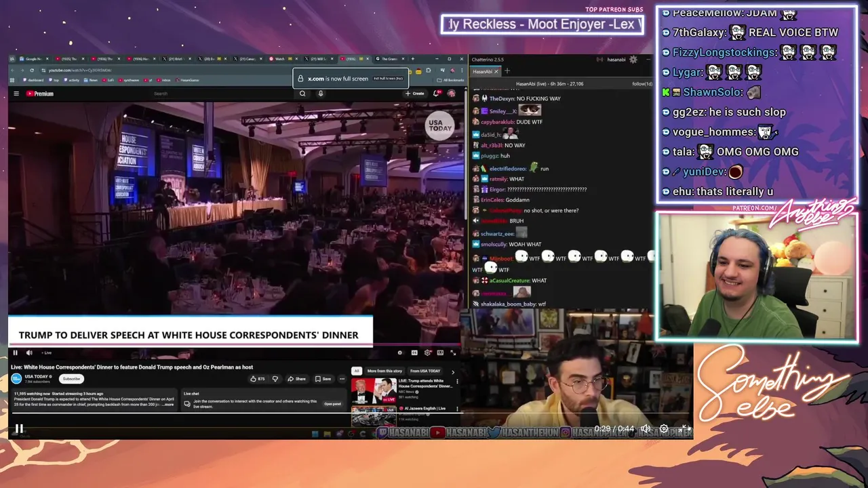Screen dimensions: 868x488
Task: Go to YouTube Premium home logo
Action: click(x=39, y=94)
